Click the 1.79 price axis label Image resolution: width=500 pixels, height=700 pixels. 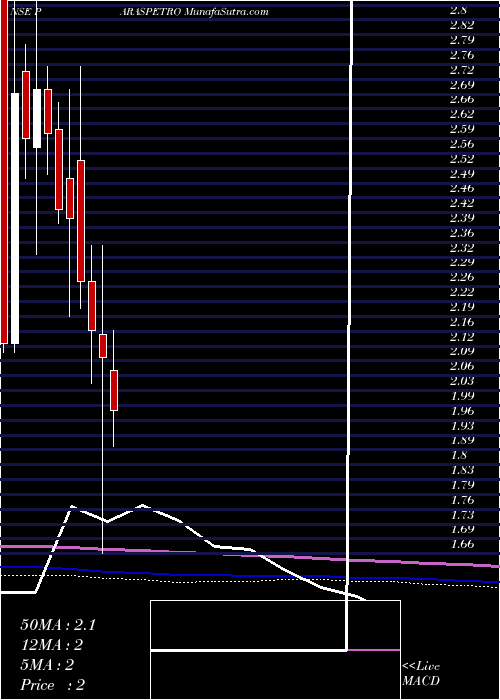[x=462, y=484]
